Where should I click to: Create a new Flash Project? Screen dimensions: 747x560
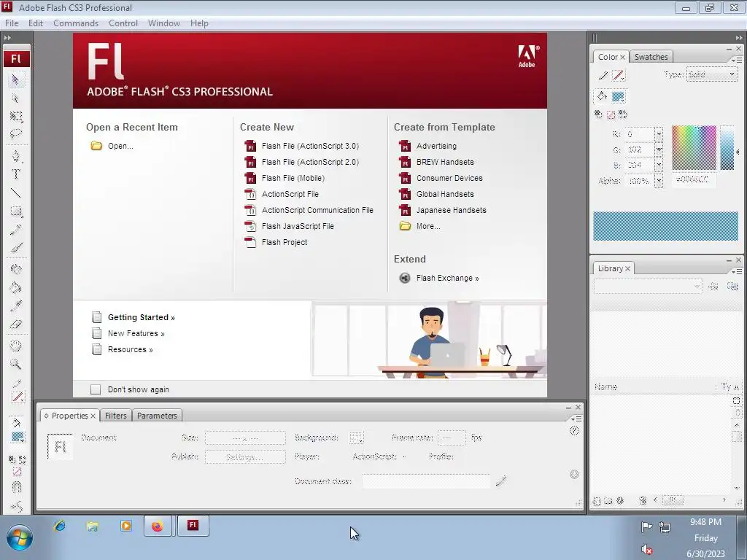[285, 242]
